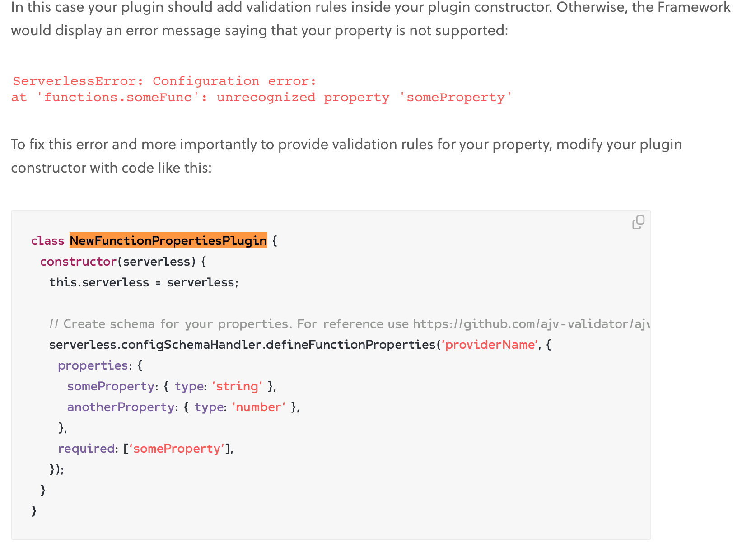
Task: Click the required: ['someProperty'] line
Action: (145, 449)
